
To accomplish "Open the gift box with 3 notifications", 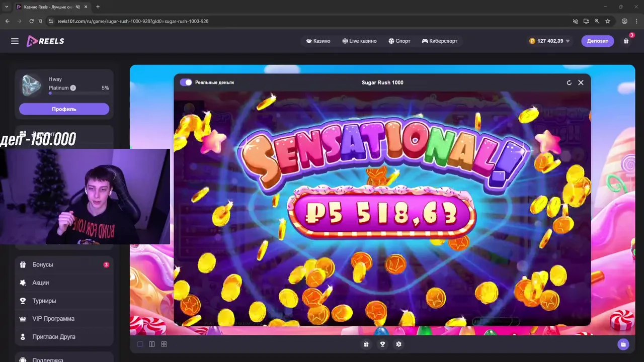I will pyautogui.click(x=626, y=41).
